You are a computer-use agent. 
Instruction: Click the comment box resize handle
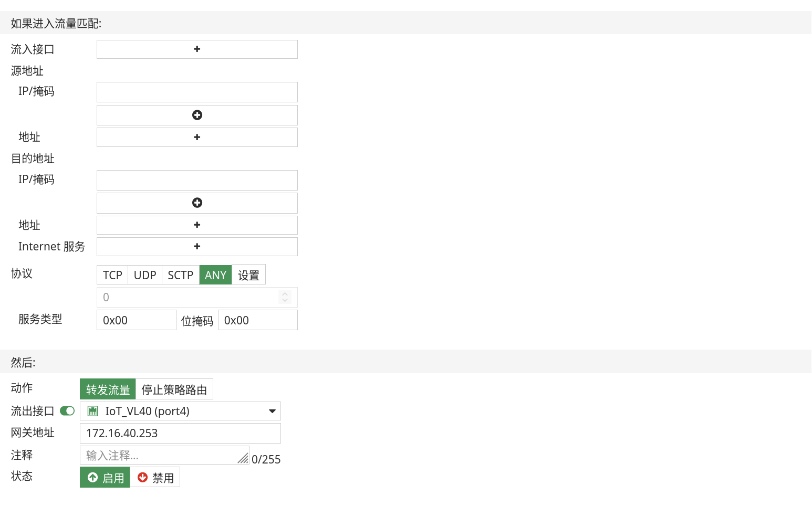coord(243,457)
